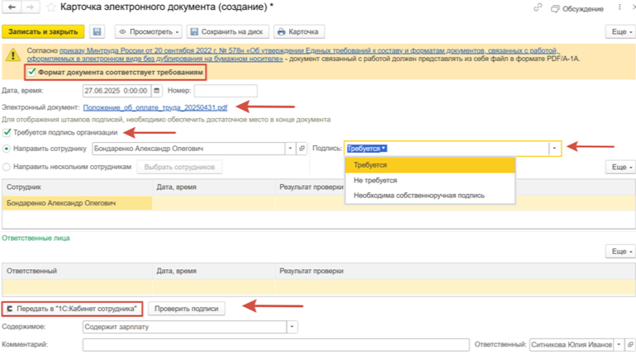
Task: Open the Содержимое dropdown list
Action: pos(292,327)
